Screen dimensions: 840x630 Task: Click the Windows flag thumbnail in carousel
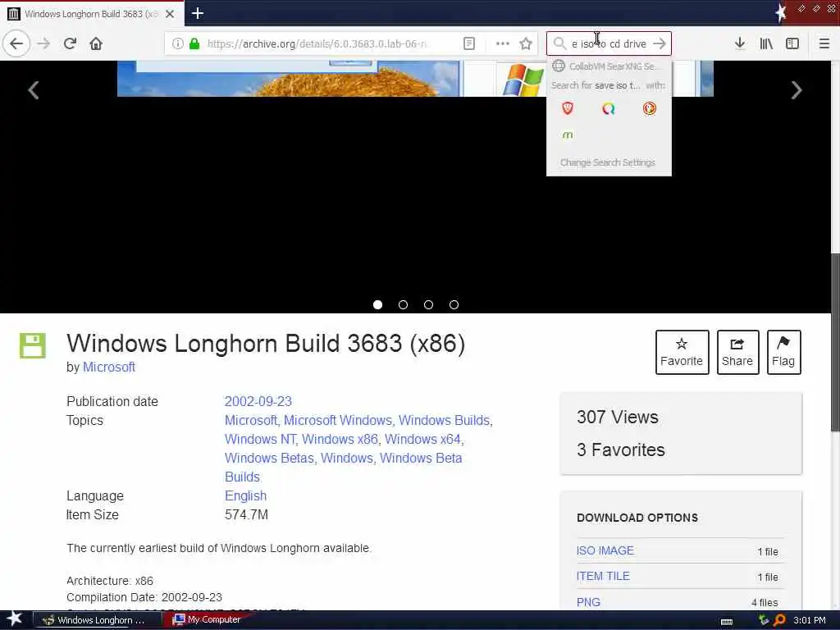524,79
